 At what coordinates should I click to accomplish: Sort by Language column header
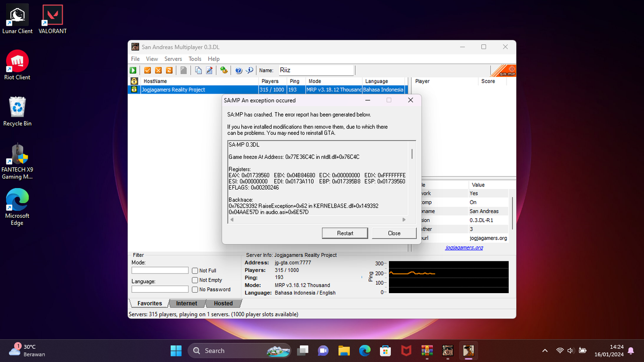(x=383, y=81)
